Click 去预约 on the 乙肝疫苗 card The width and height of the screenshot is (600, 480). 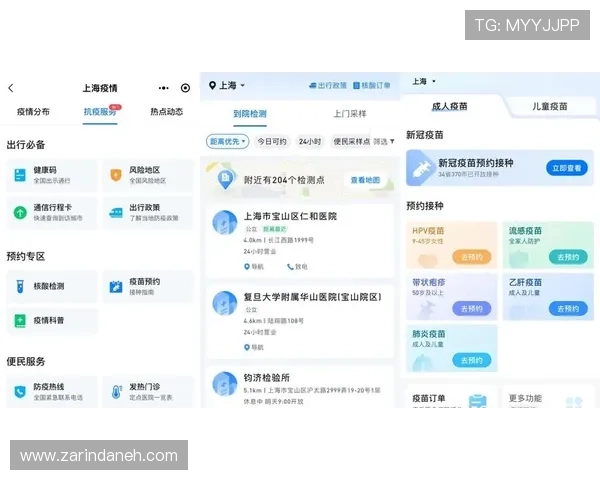pyautogui.click(x=568, y=309)
